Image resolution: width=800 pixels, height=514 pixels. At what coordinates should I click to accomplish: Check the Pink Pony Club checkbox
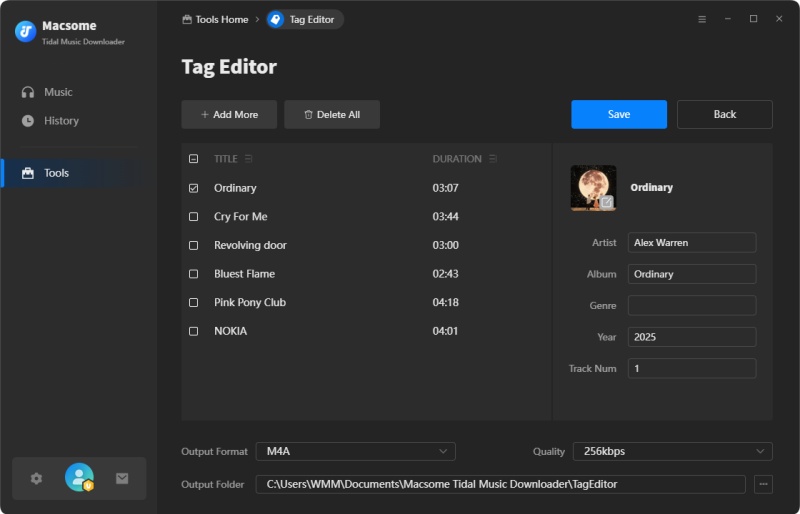[x=193, y=302]
